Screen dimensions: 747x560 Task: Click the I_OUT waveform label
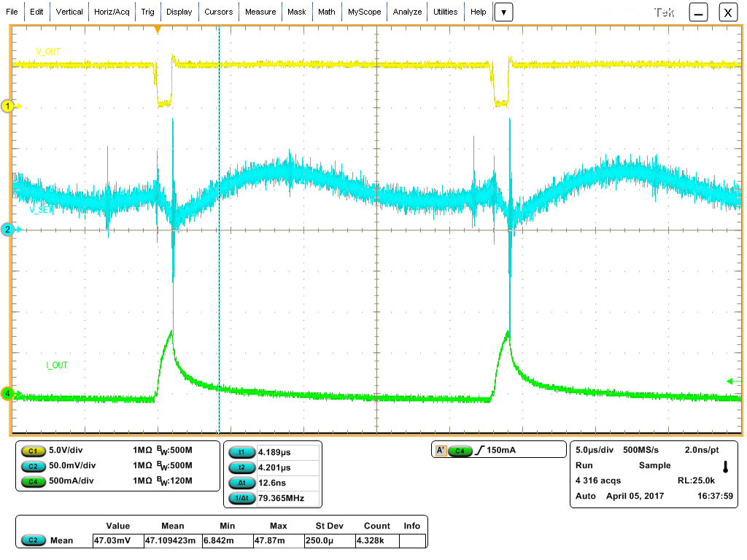tap(57, 365)
